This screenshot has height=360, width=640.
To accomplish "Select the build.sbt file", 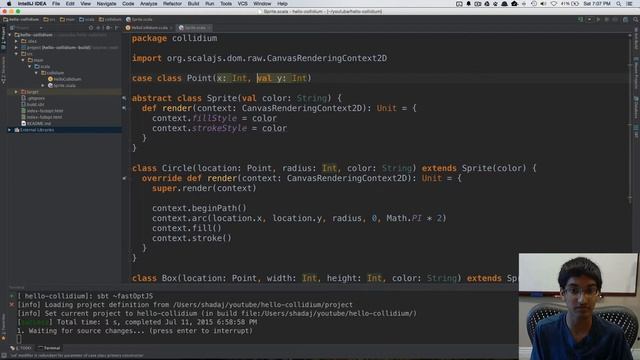I will tap(33, 104).
